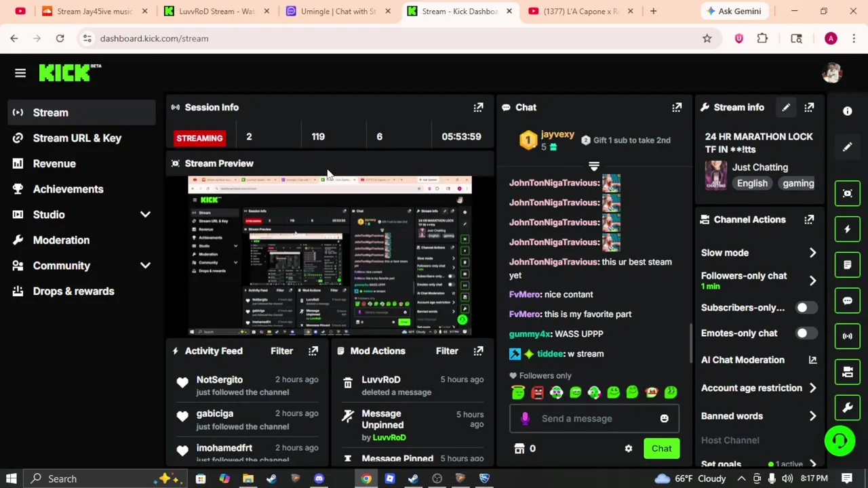Click the Send a message input field
The height and width of the screenshot is (488, 868).
pos(595,419)
